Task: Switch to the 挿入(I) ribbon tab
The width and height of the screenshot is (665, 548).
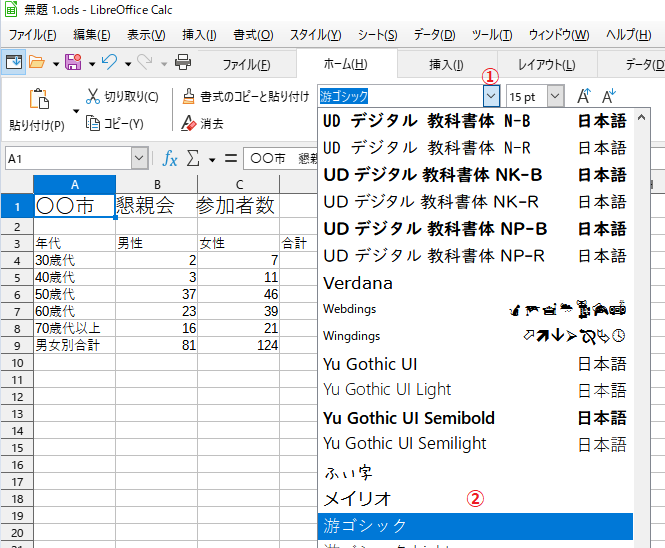Action: click(446, 64)
